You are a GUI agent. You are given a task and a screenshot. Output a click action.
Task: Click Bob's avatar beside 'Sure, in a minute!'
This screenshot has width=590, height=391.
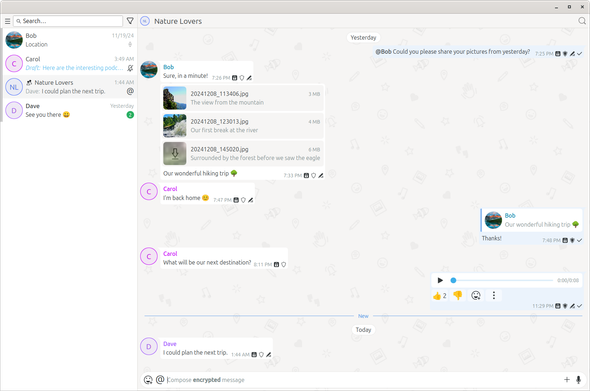coord(149,70)
